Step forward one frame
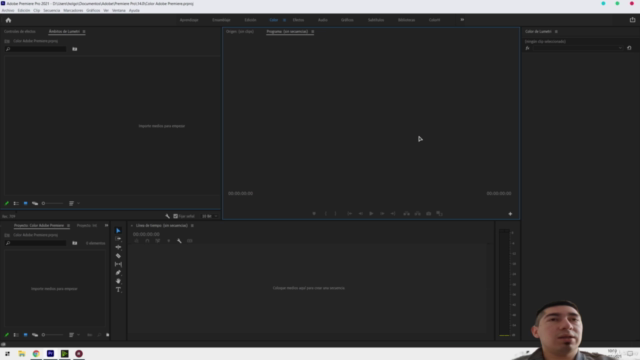 pos(382,213)
